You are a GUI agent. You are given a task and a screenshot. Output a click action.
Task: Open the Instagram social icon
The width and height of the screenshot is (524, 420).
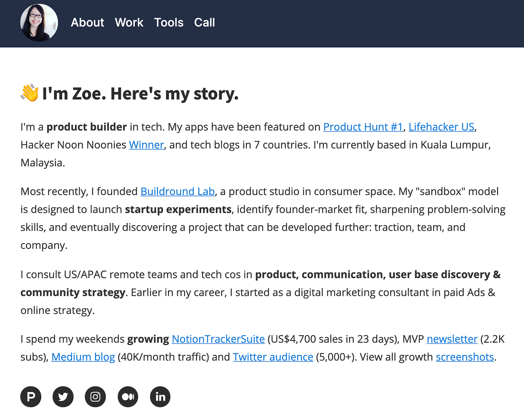95,397
